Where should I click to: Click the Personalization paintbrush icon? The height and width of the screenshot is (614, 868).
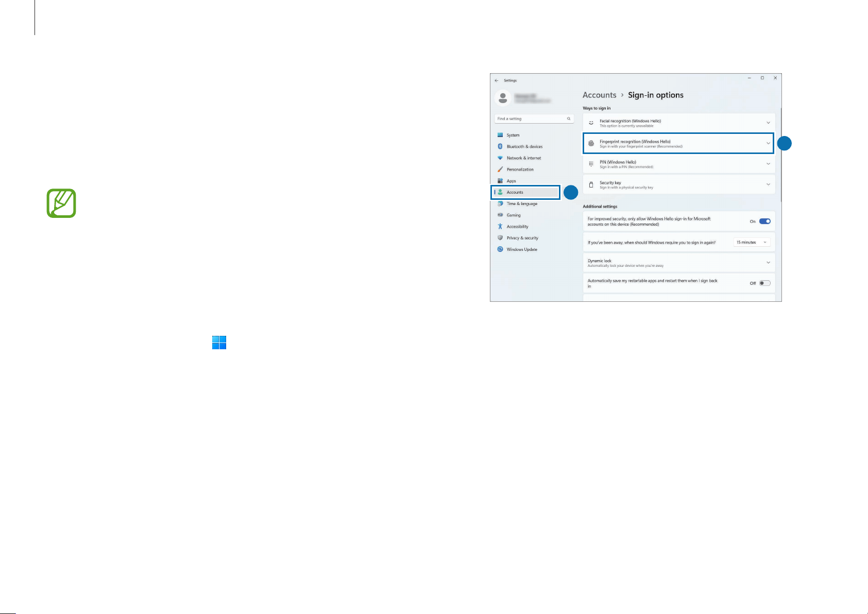pyautogui.click(x=500, y=169)
